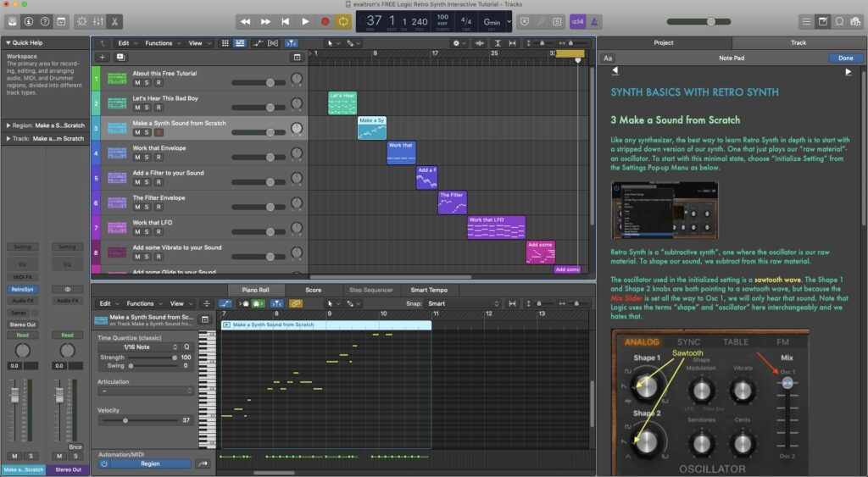Open the Snap Smart dropdown in Piano Roll
868x477 pixels.
pos(462,303)
